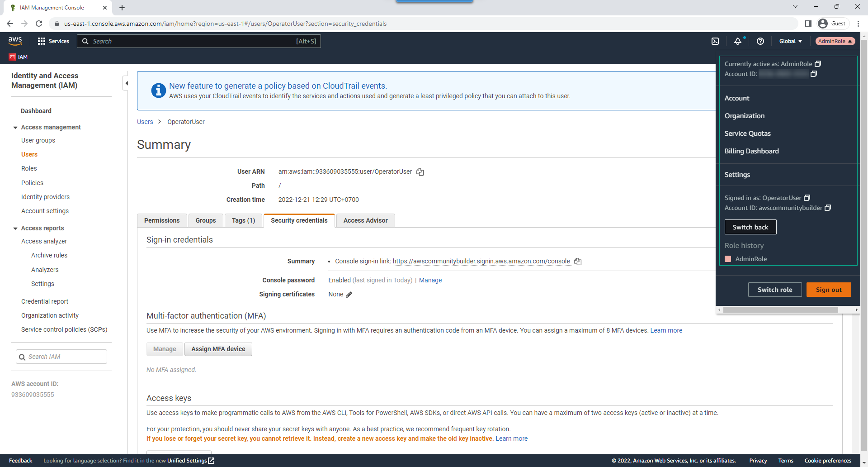Click the Switch role button
Image resolution: width=868 pixels, height=467 pixels.
[775, 290]
